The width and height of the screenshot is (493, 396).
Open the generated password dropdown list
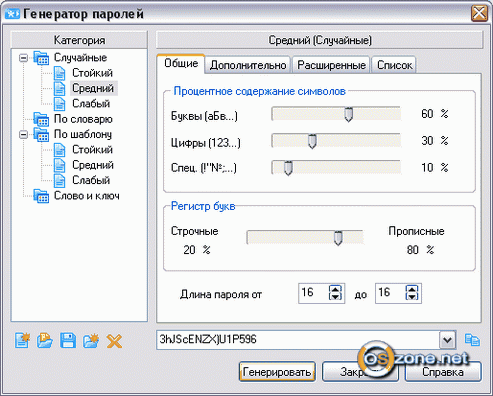[447, 340]
